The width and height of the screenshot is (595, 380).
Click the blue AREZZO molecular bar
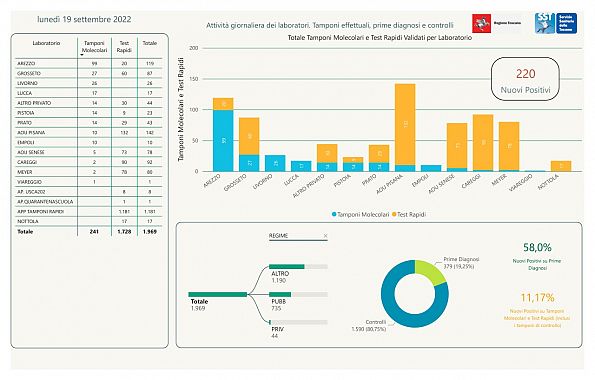click(223, 141)
